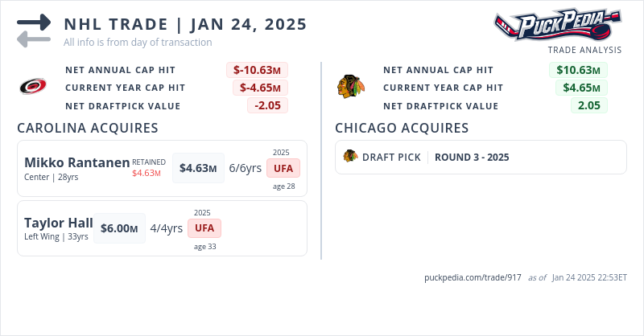The image size is (644, 336).
Task: Click Carolina's -10.63M net annual cap hit
Action: [x=257, y=70]
